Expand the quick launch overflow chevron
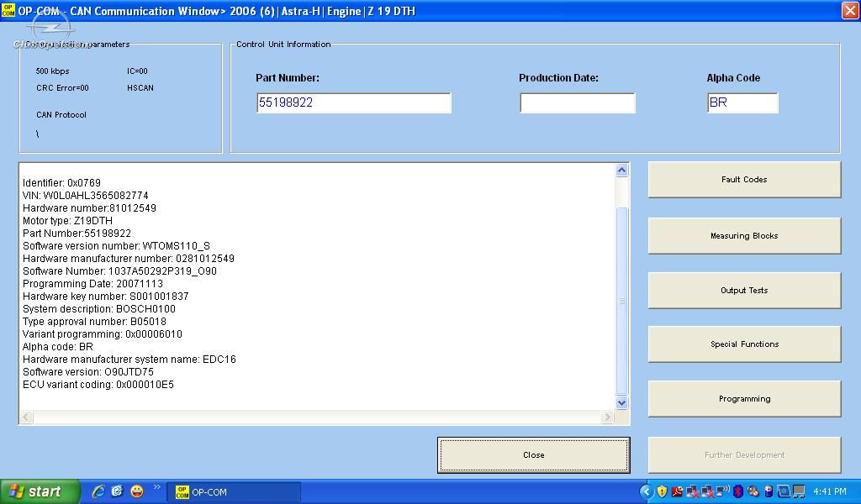Viewport: 861px width, 504px height. tap(156, 487)
